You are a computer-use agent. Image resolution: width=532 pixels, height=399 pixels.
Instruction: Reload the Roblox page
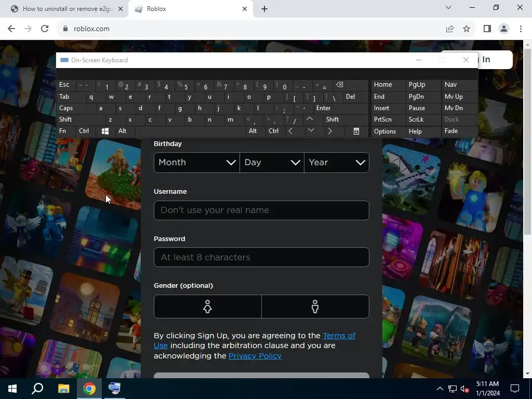point(45,29)
